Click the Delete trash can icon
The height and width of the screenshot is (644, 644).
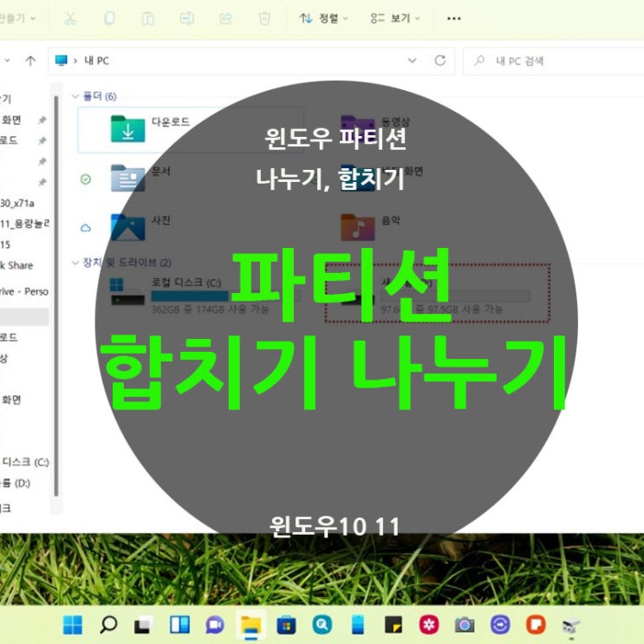(264, 18)
